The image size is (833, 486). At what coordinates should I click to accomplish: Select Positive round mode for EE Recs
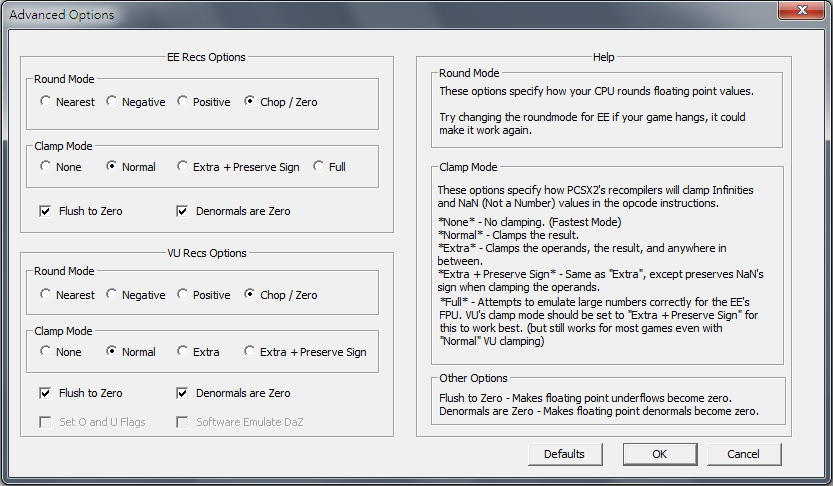pyautogui.click(x=182, y=102)
